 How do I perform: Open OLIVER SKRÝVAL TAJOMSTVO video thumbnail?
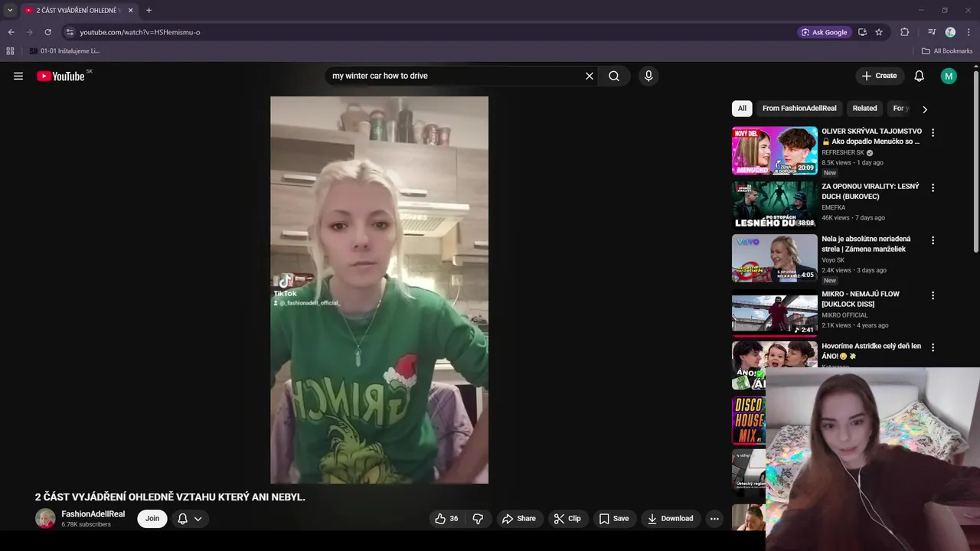[x=774, y=151]
